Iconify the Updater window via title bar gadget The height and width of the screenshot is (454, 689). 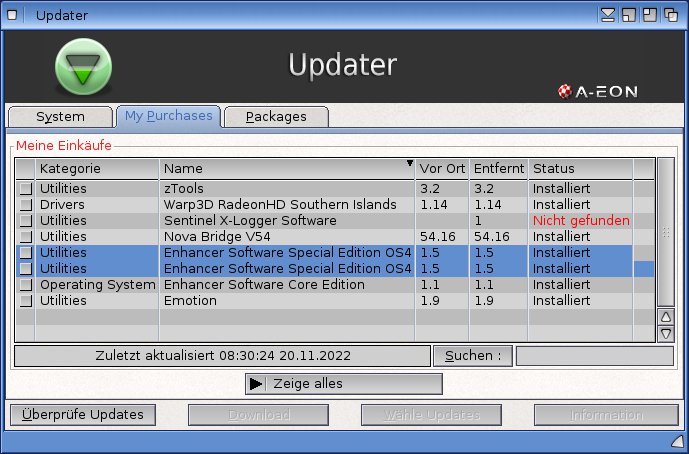[608, 15]
